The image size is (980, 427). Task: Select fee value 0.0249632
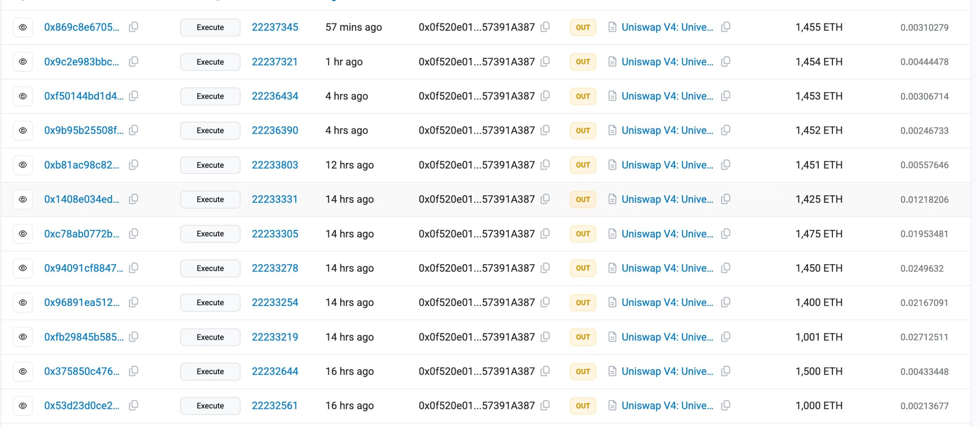click(x=922, y=268)
